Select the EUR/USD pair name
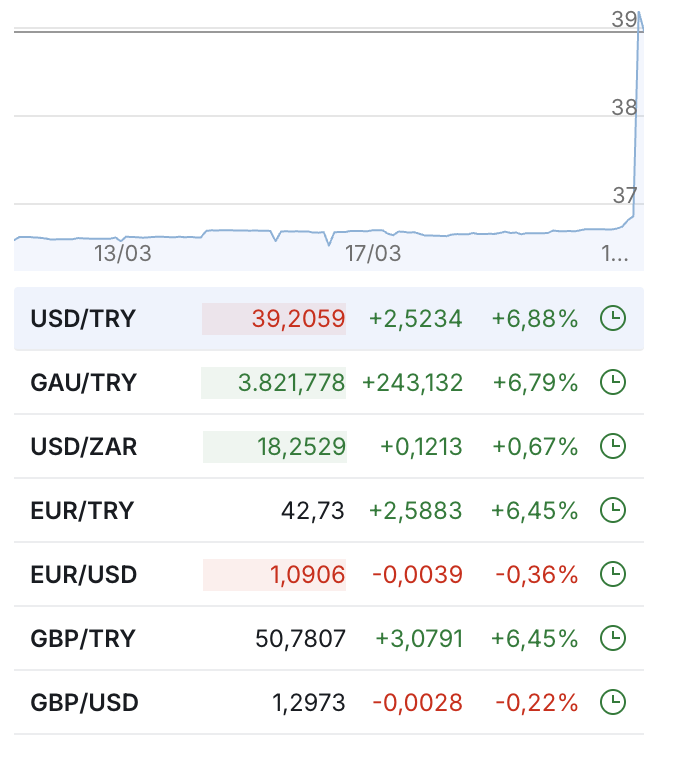The height and width of the screenshot is (772, 676). (84, 575)
